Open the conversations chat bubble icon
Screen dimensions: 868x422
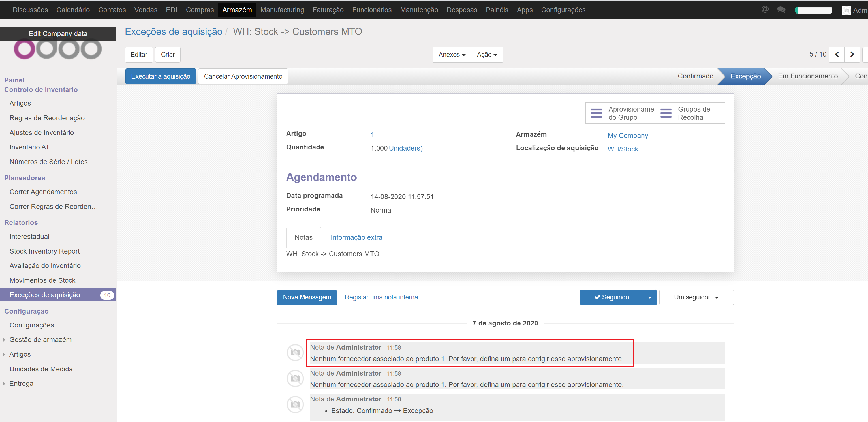(x=781, y=9)
